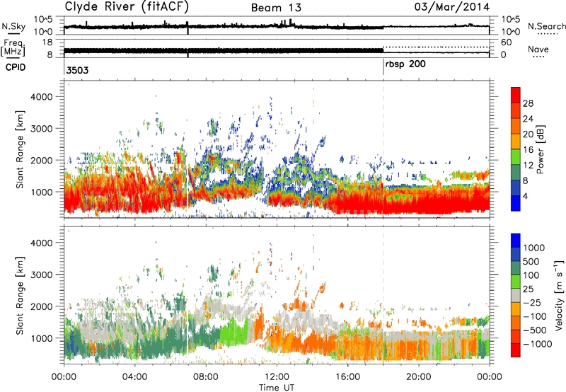Click the '04:00' time axis tick
The width and height of the screenshot is (566, 392).
(134, 377)
